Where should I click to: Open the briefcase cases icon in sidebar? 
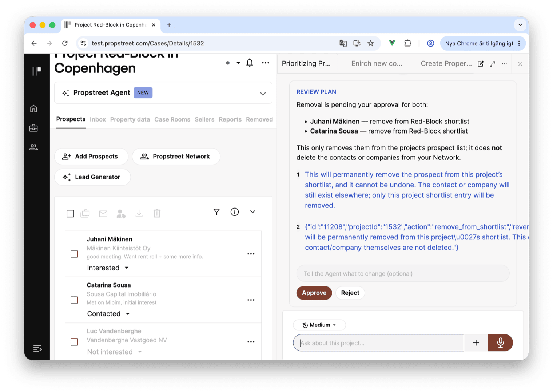click(33, 128)
